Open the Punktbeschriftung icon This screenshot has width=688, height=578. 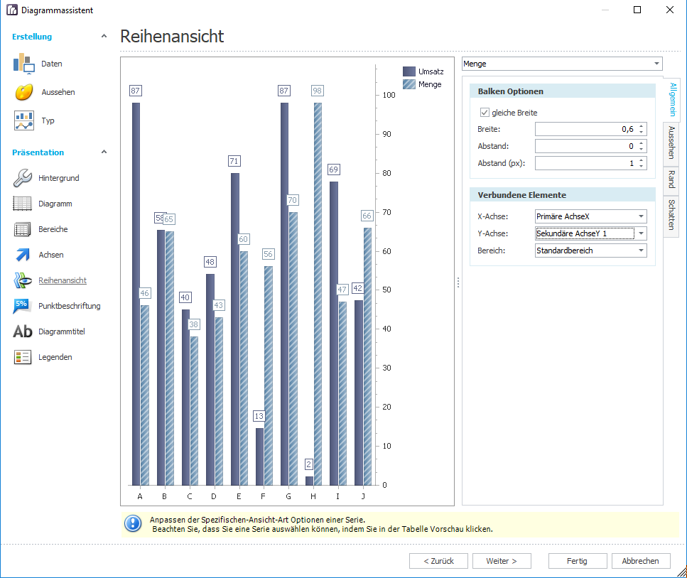[x=22, y=306]
